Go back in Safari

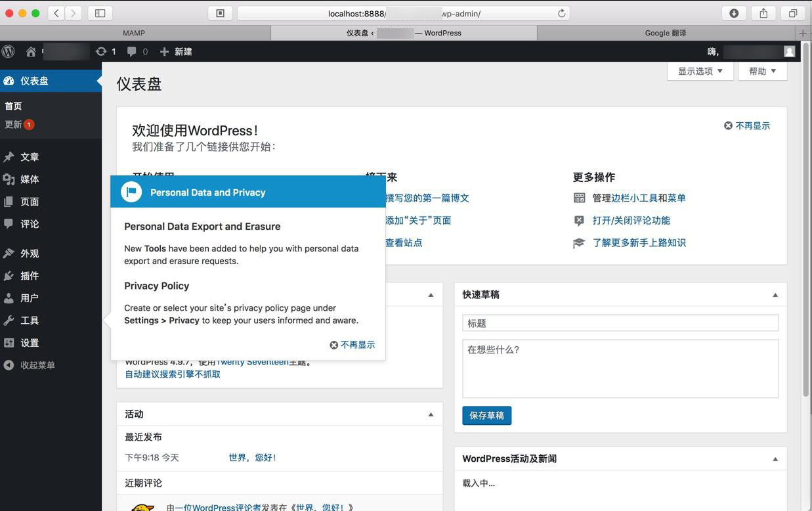coord(56,13)
